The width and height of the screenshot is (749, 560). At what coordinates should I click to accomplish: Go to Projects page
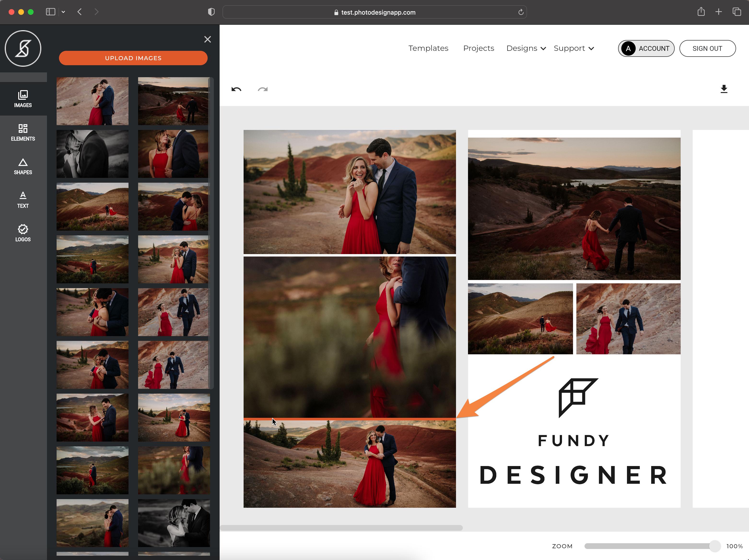click(x=479, y=48)
